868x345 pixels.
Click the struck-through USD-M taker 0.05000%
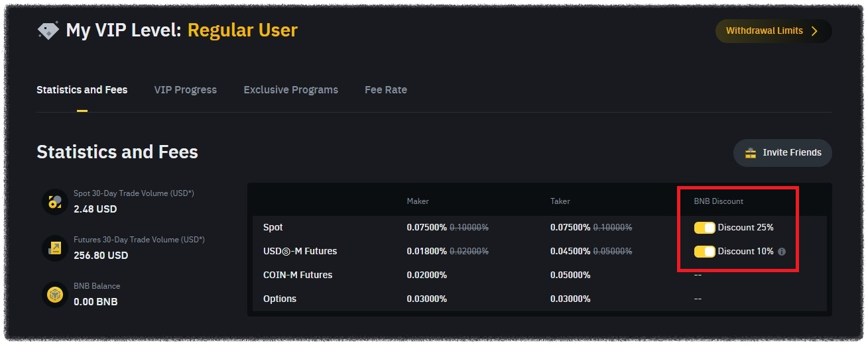tap(613, 252)
